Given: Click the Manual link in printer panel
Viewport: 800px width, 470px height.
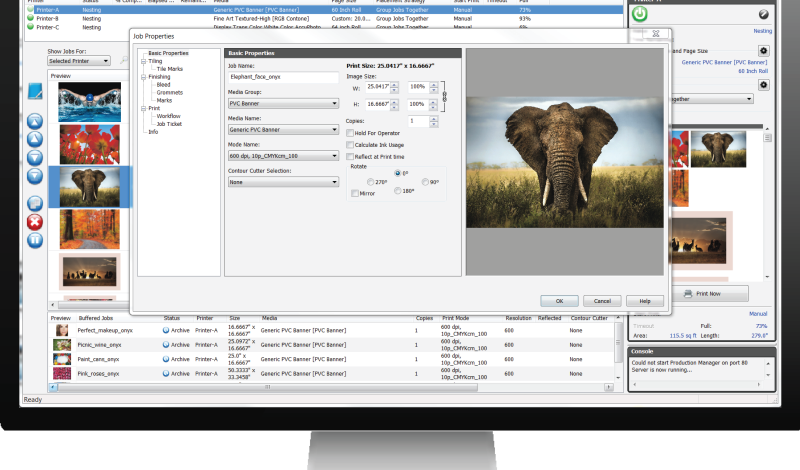Looking at the screenshot, I should coord(758,314).
